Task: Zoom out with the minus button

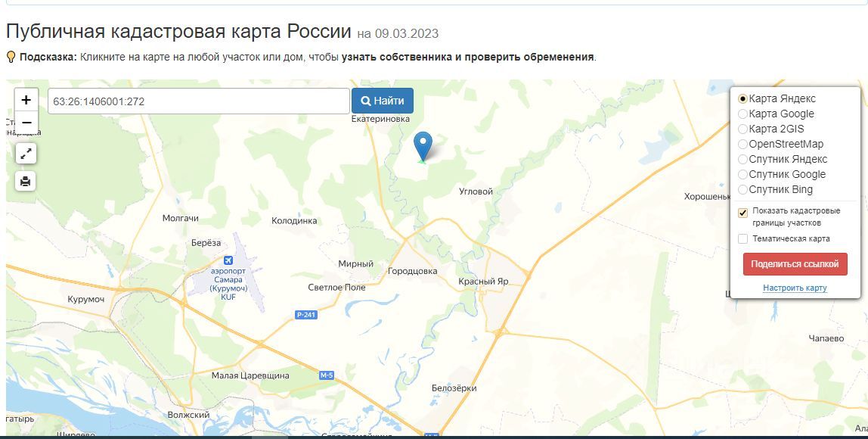Action: click(x=26, y=123)
